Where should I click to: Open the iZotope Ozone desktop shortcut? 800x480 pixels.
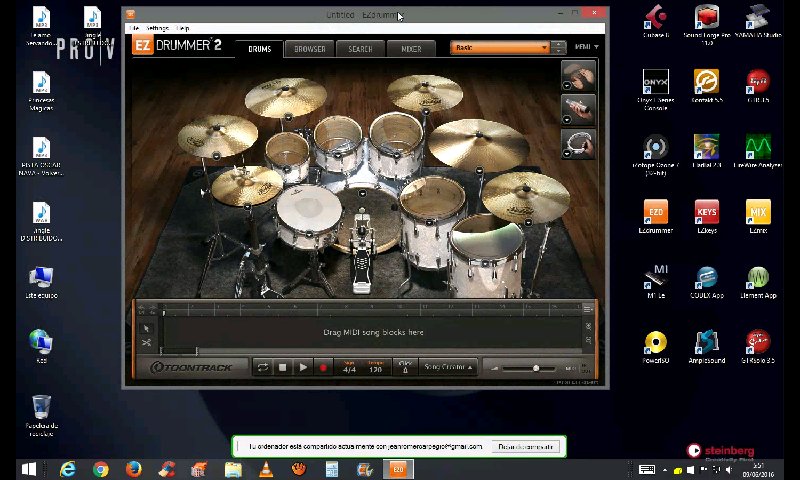tap(656, 155)
